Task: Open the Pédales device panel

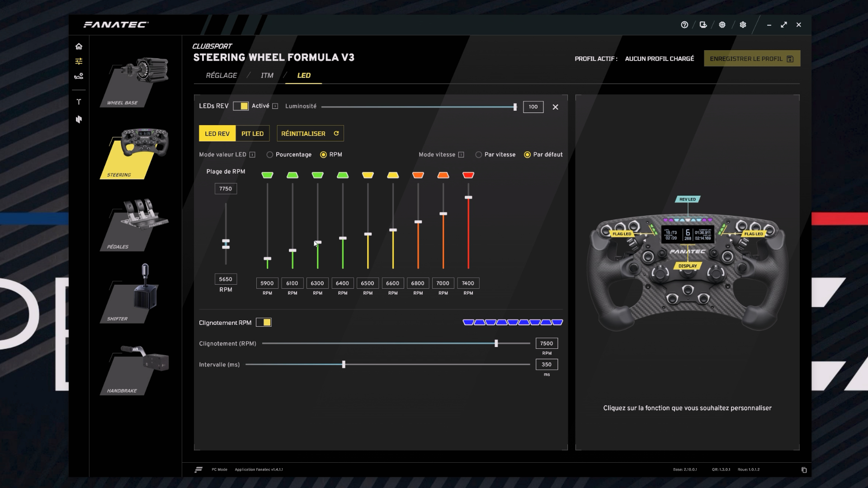Action: coord(136,221)
